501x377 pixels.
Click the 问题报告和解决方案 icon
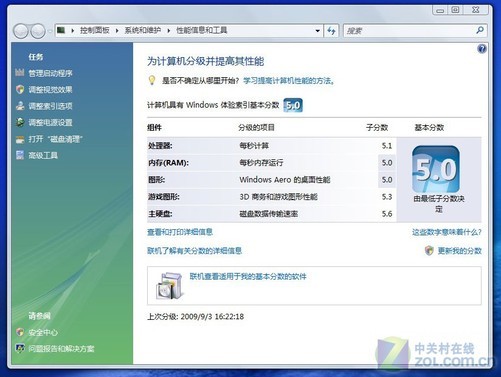(x=20, y=348)
